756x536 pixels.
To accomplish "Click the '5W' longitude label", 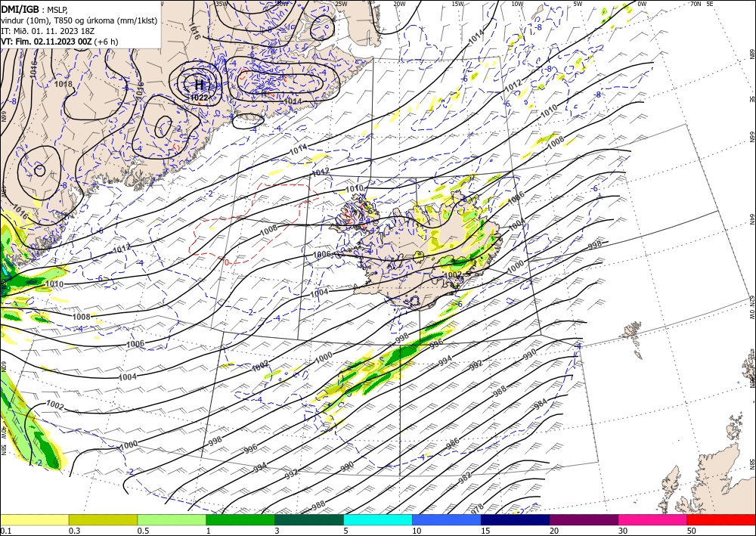I will pyautogui.click(x=578, y=4).
